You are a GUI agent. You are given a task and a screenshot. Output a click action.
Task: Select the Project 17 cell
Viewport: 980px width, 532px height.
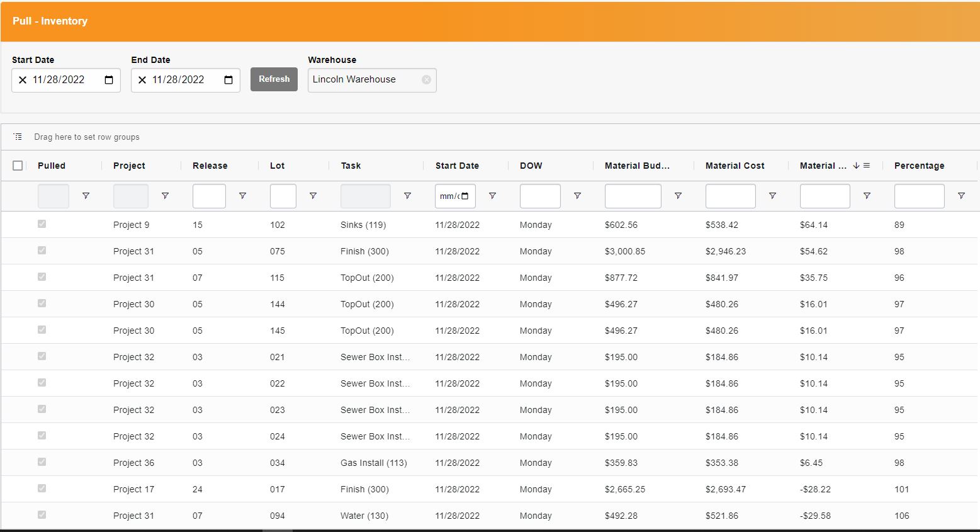(x=133, y=489)
